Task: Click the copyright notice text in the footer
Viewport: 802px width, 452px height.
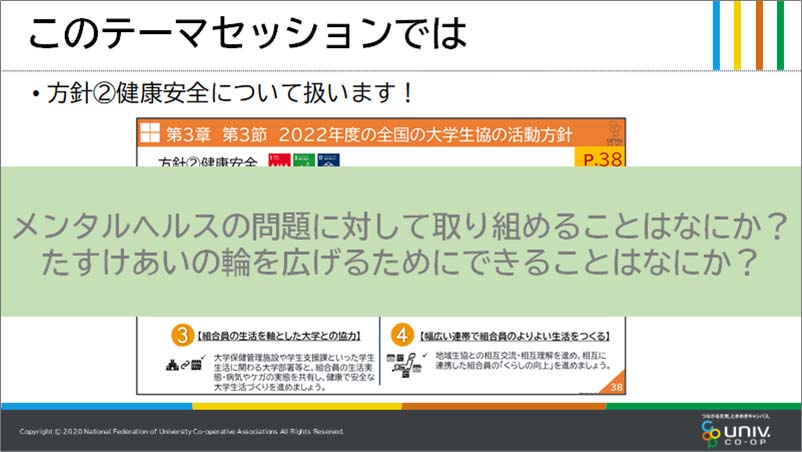Action: point(181,432)
